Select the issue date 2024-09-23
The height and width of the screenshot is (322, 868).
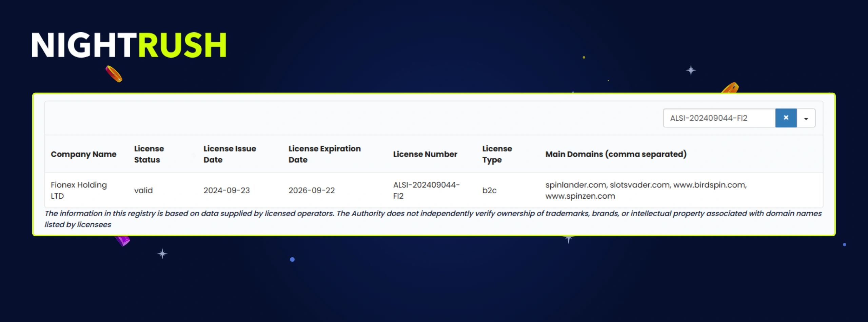pyautogui.click(x=226, y=190)
